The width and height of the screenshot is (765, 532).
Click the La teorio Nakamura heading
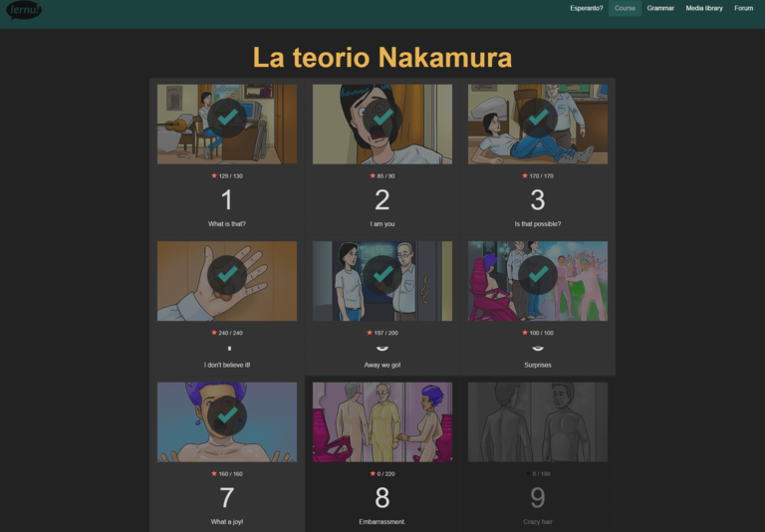tap(382, 58)
